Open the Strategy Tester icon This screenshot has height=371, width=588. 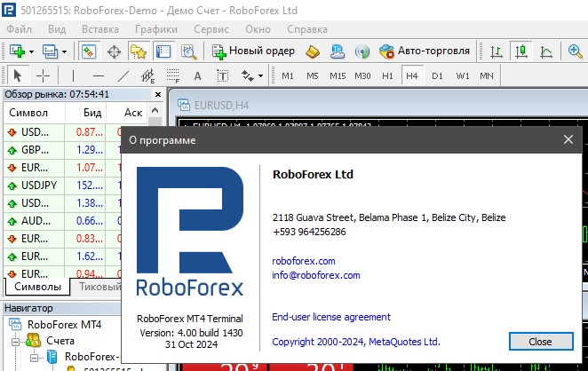(188, 51)
